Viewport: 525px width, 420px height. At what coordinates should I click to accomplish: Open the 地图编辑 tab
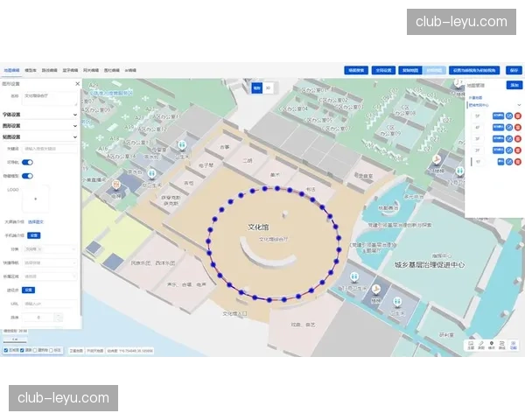click(x=11, y=70)
